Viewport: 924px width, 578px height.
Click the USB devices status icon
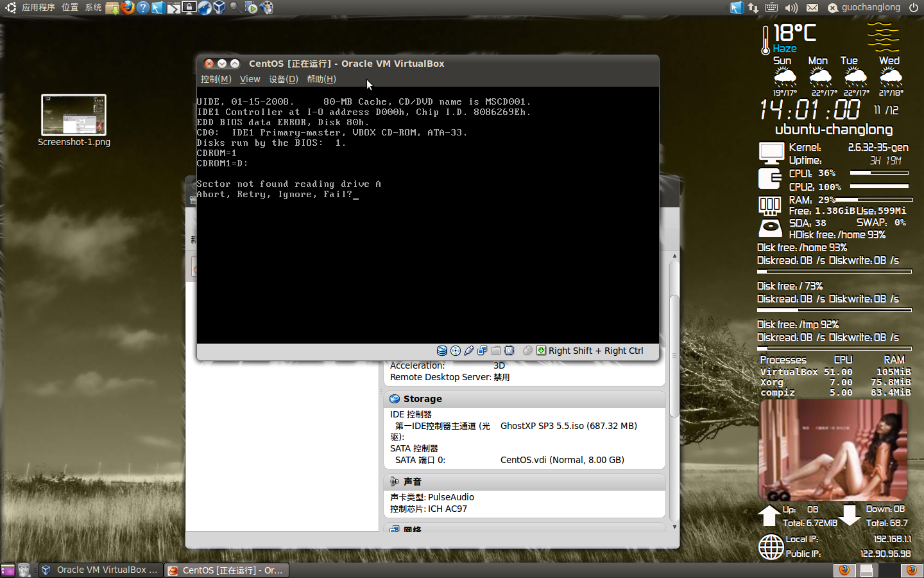(469, 351)
